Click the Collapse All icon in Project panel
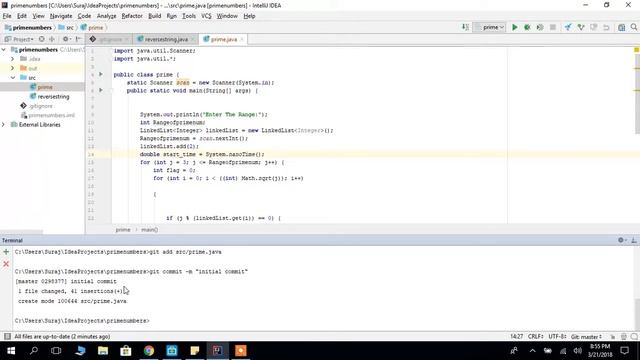This screenshot has width=640, height=360. 52,39
